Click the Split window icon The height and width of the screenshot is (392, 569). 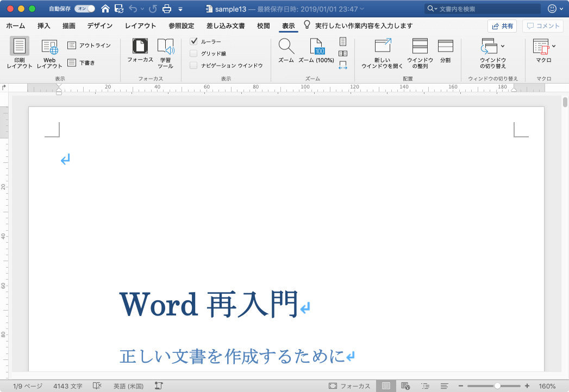(446, 46)
